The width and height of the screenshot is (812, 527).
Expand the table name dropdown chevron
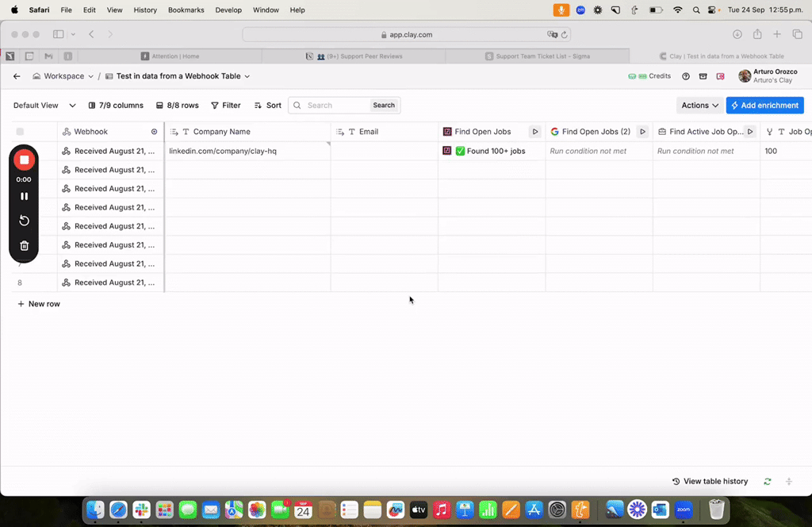247,76
